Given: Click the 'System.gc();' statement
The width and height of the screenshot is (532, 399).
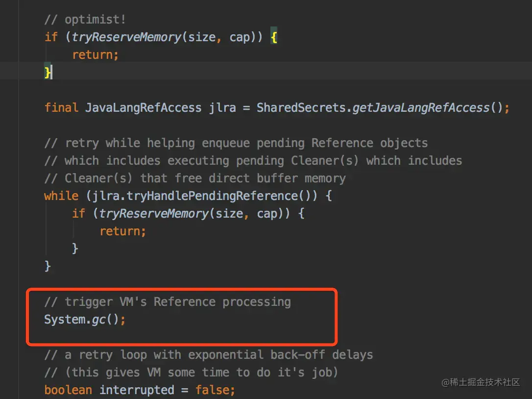Looking at the screenshot, I should coord(85,320).
